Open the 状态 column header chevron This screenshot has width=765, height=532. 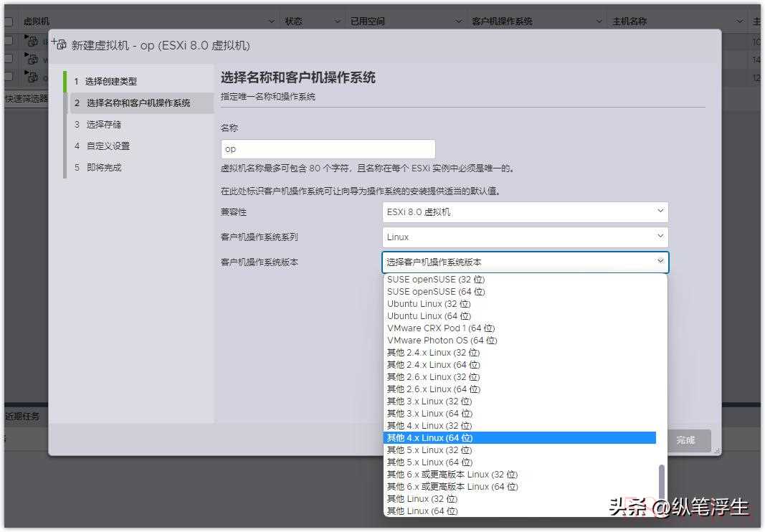[338, 22]
